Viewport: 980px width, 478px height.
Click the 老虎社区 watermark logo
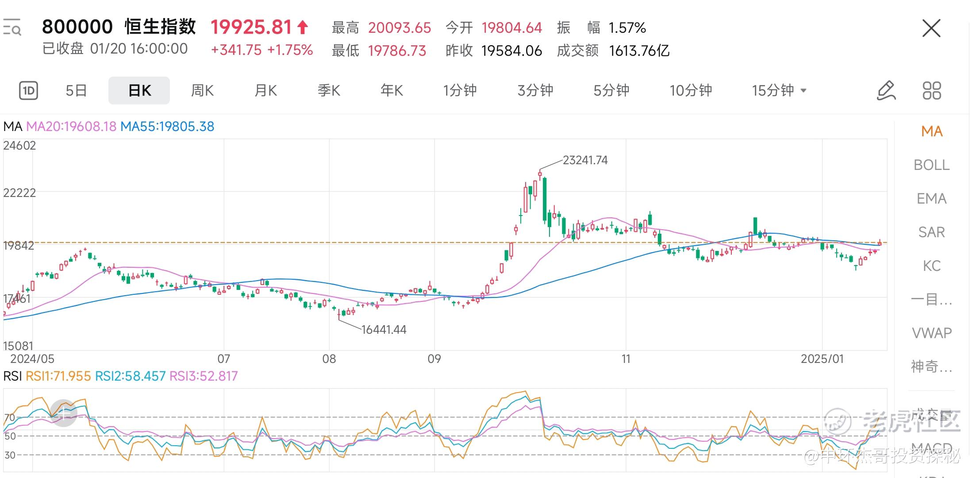(837, 420)
